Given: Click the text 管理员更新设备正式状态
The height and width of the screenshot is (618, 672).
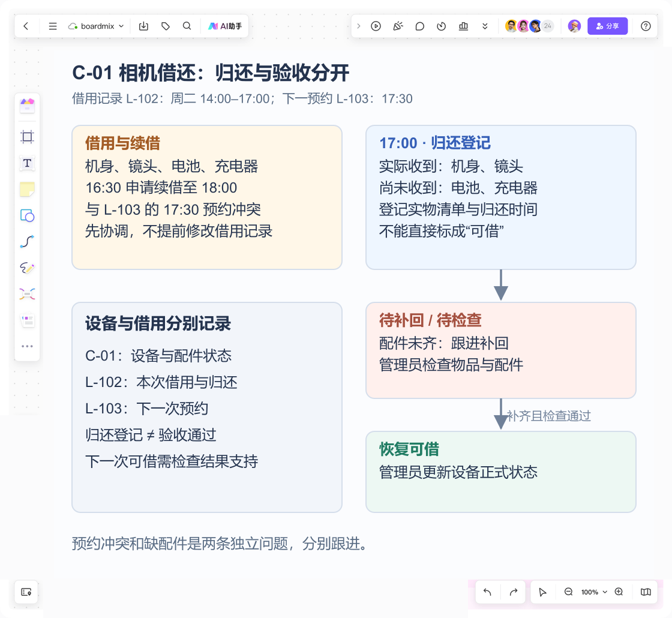Looking at the screenshot, I should [458, 472].
